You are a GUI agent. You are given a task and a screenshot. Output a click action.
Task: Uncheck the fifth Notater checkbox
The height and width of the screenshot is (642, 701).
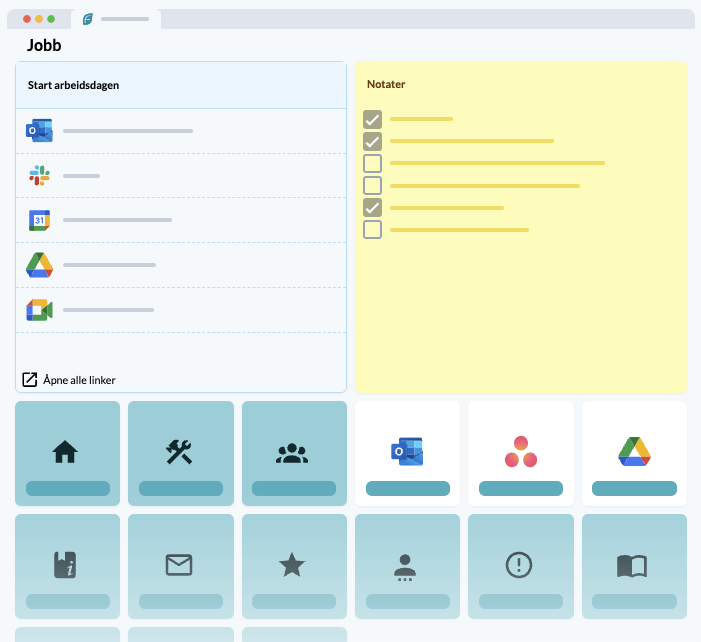[372, 207]
